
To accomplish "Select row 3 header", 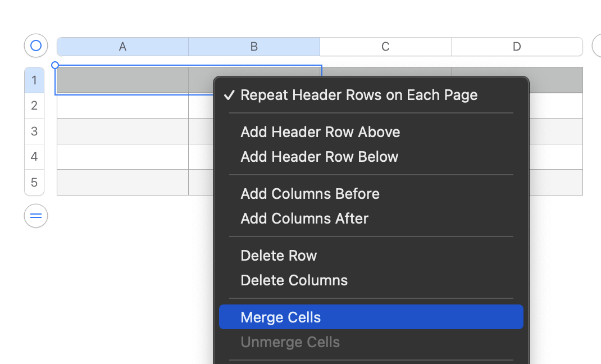I will point(34,131).
